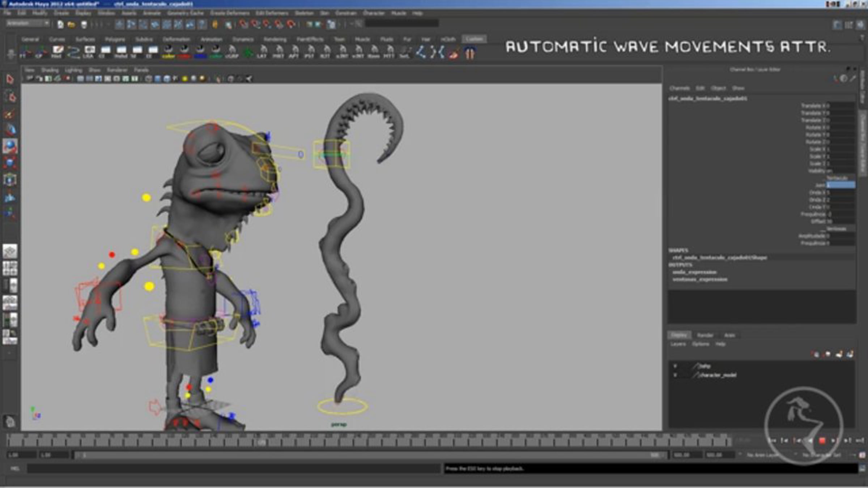
Task: Click the Lasso select tool
Action: pos(10,97)
